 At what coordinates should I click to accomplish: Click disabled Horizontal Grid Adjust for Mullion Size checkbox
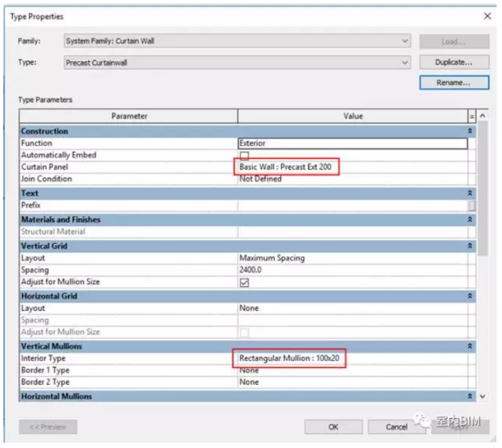(x=244, y=333)
